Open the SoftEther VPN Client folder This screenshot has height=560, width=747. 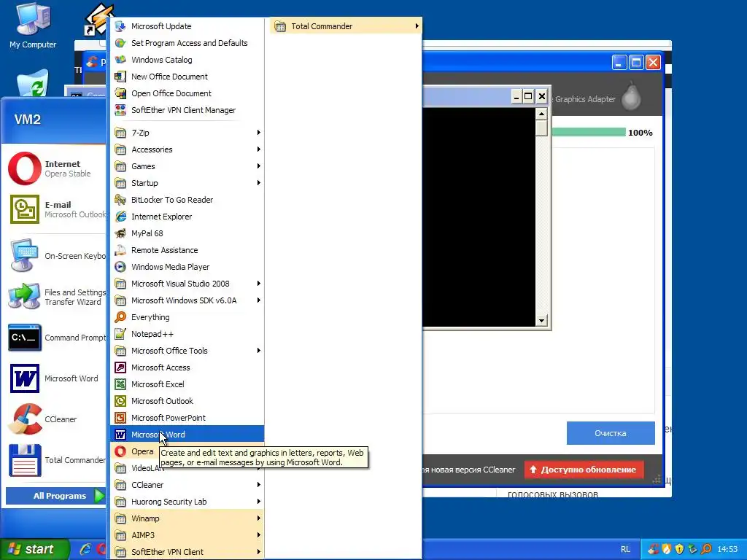point(187,552)
